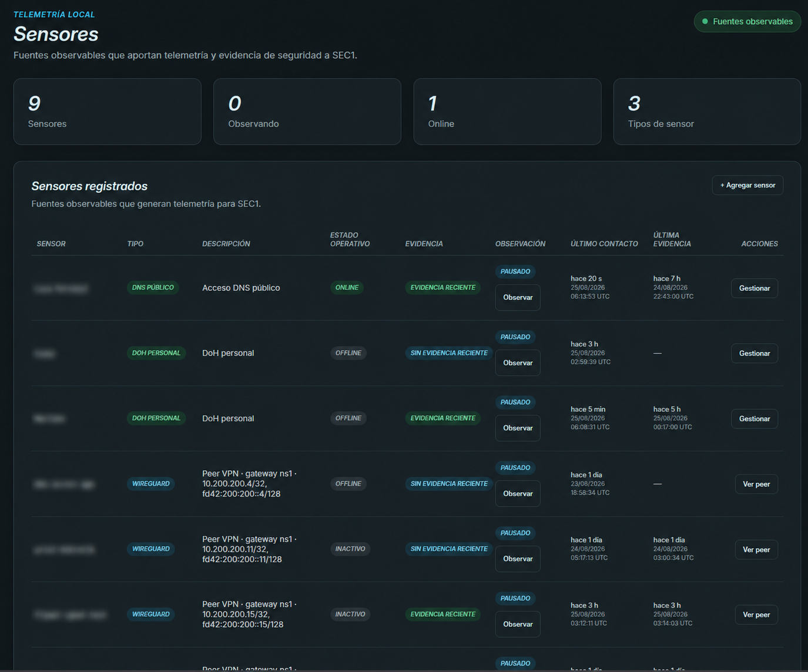Click the TELEMETRÍA LOCAL breadcrumb label
808x672 pixels.
[x=54, y=14]
